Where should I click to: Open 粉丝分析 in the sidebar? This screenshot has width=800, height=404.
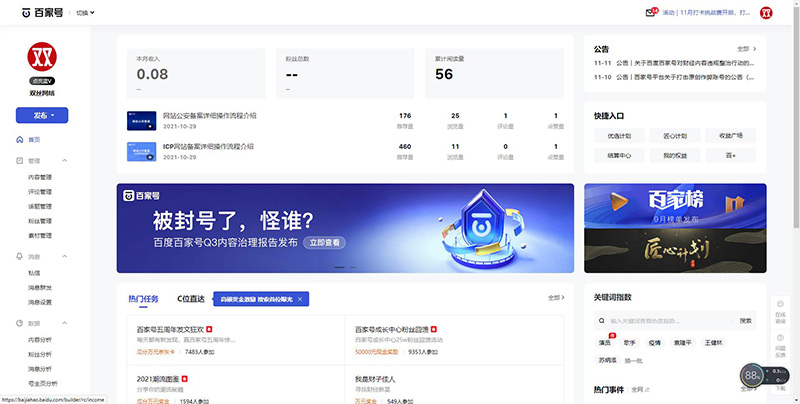[40, 355]
